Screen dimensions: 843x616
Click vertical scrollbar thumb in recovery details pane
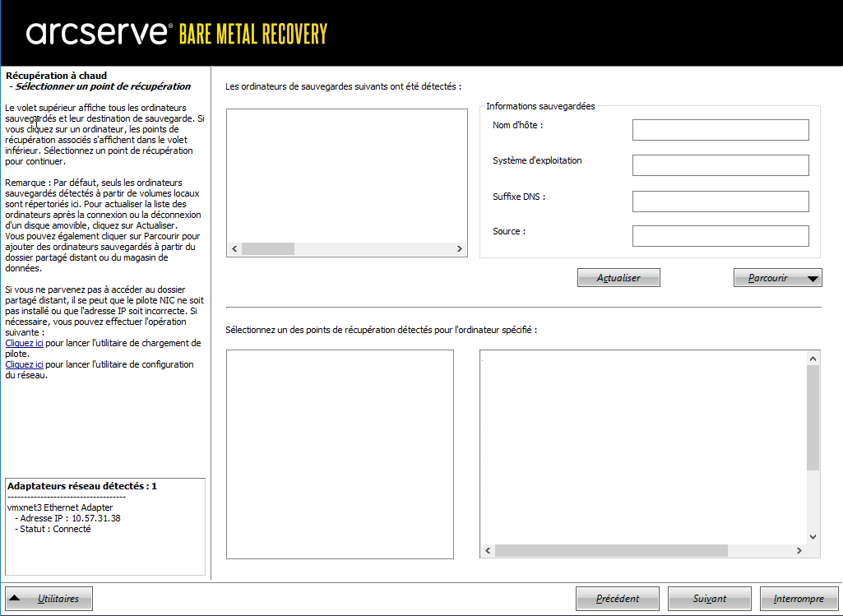tap(813, 418)
